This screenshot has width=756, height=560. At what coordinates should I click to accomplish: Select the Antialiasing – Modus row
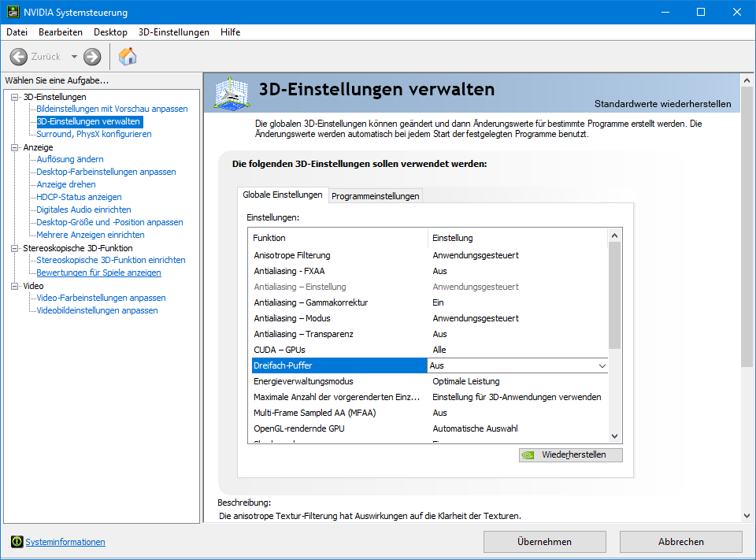(430, 318)
